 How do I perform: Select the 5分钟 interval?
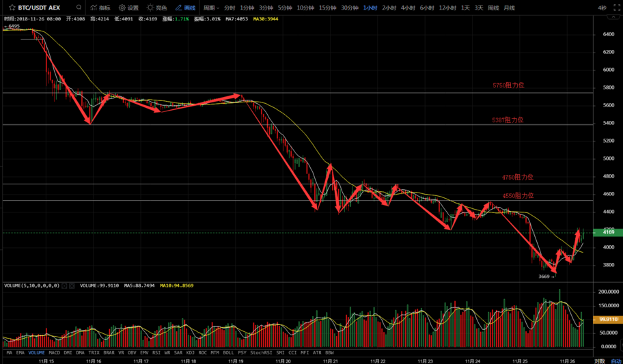(x=285, y=8)
